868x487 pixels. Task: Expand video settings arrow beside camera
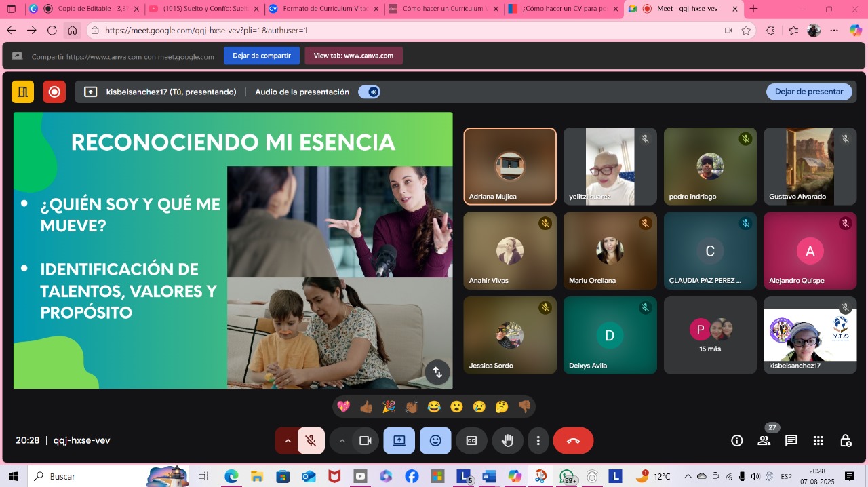coord(342,441)
